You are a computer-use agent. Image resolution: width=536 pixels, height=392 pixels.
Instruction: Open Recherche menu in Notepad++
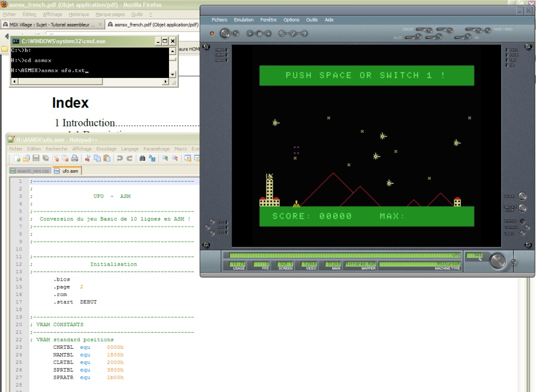tap(56, 149)
